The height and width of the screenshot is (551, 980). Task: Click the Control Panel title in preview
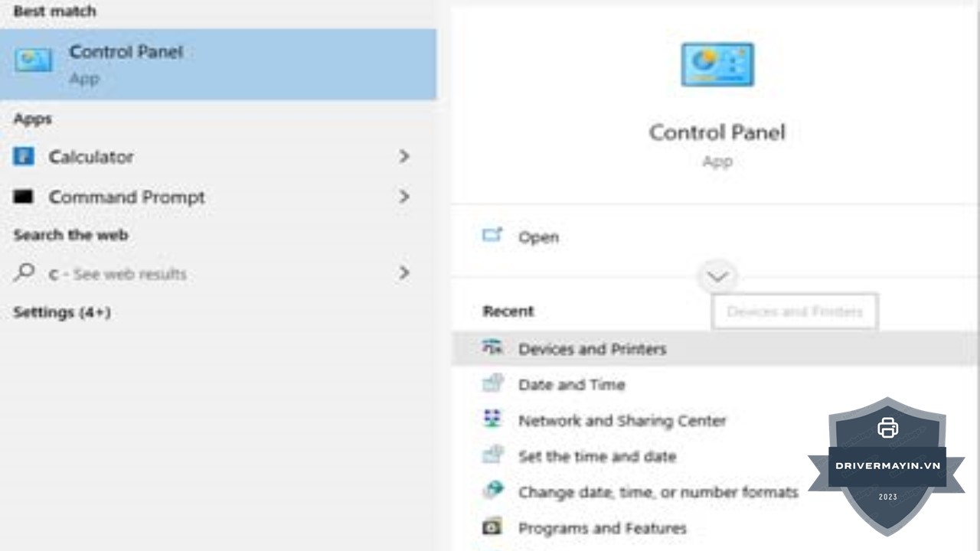pos(717,132)
